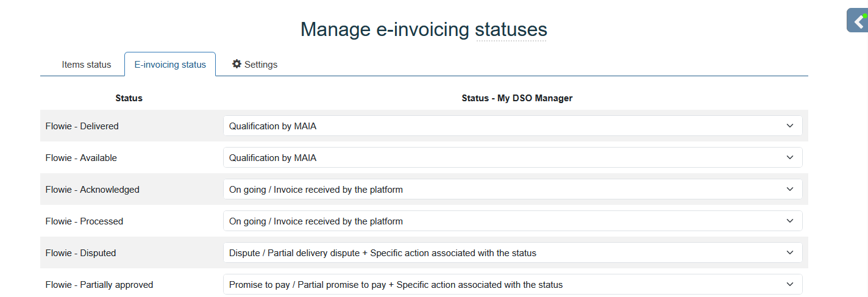Open the collapsed side panel arrow button
Screen dimensions: 868x297
point(858,21)
